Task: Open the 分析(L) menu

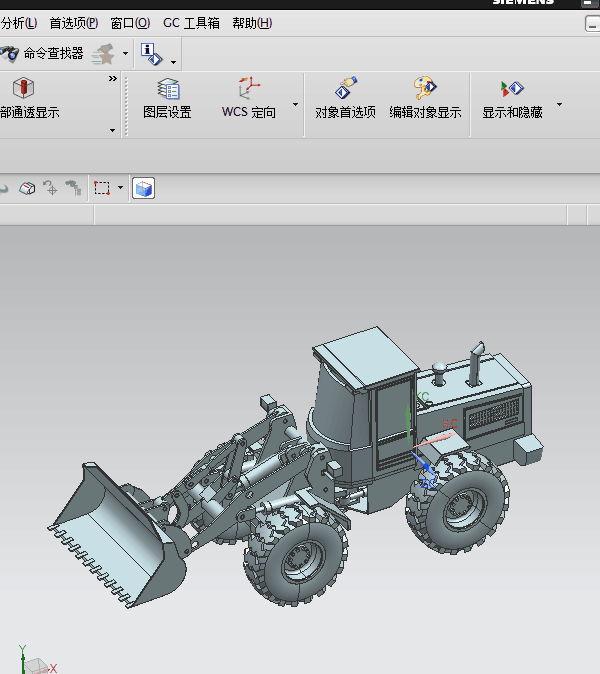Action: (19, 23)
